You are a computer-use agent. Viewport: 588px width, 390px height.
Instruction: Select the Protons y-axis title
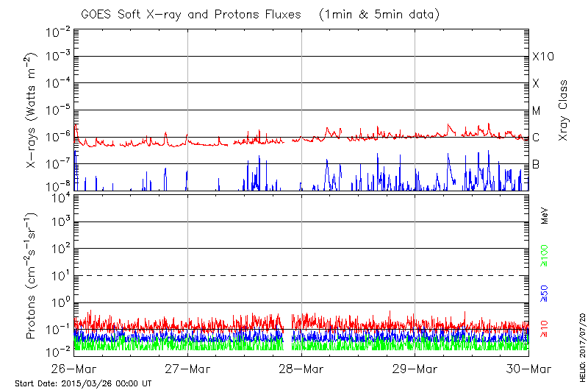32,276
